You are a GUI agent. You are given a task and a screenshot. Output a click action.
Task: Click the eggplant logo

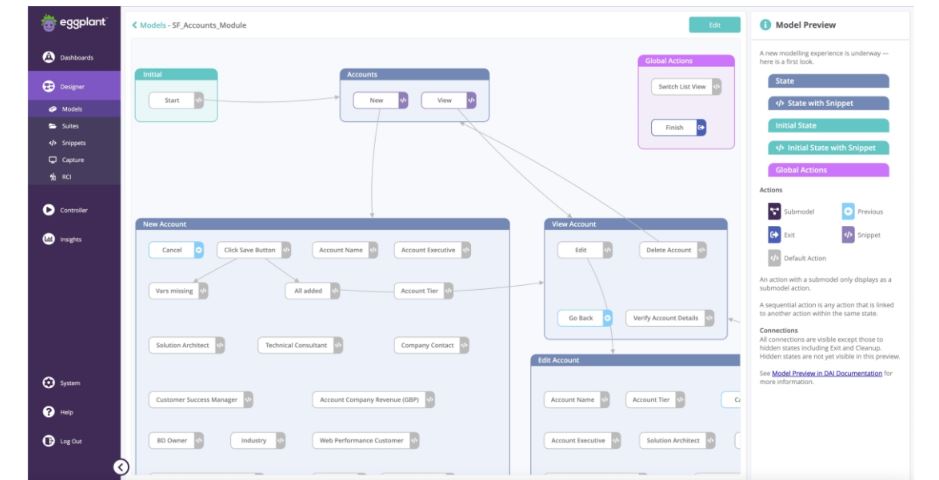74,23
